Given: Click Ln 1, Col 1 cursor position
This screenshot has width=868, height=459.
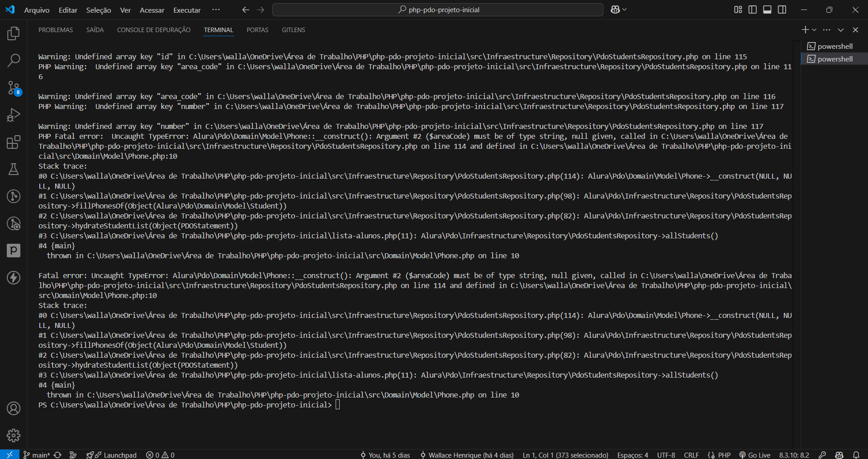Looking at the screenshot, I should [565, 455].
